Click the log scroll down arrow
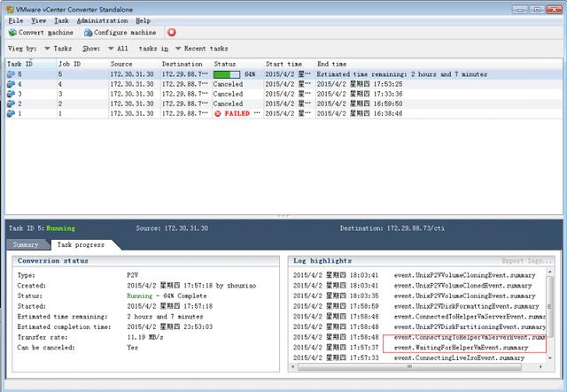 [x=549, y=358]
